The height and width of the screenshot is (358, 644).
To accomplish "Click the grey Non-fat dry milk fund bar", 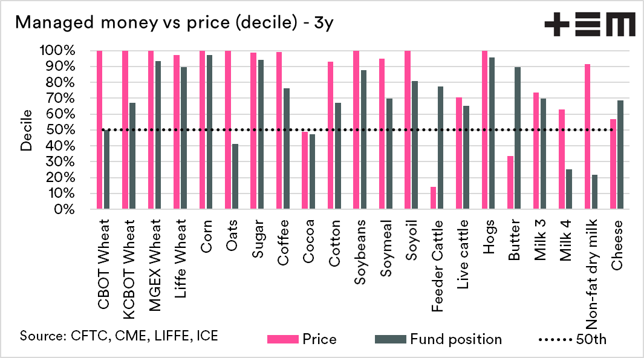I will pyautogui.click(x=594, y=192).
